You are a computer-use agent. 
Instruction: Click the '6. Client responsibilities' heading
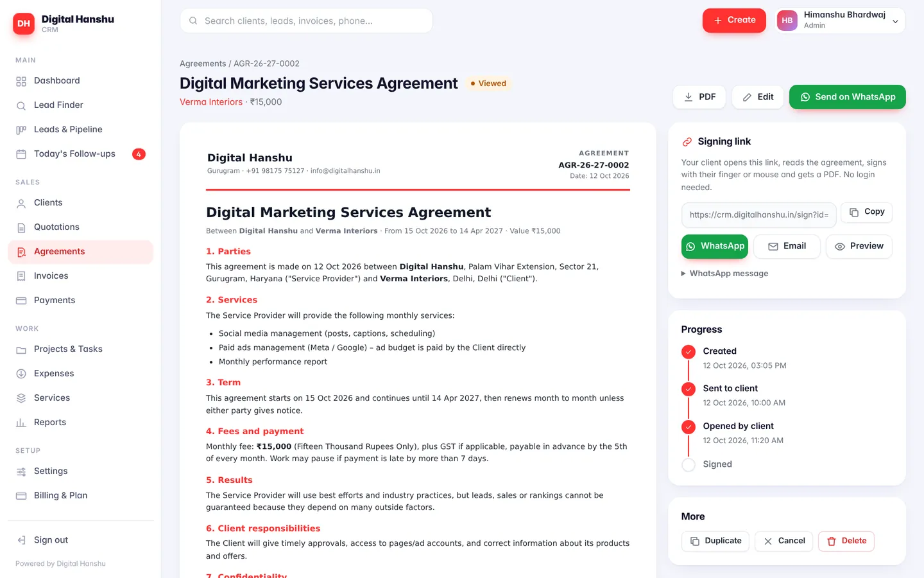[x=263, y=529]
